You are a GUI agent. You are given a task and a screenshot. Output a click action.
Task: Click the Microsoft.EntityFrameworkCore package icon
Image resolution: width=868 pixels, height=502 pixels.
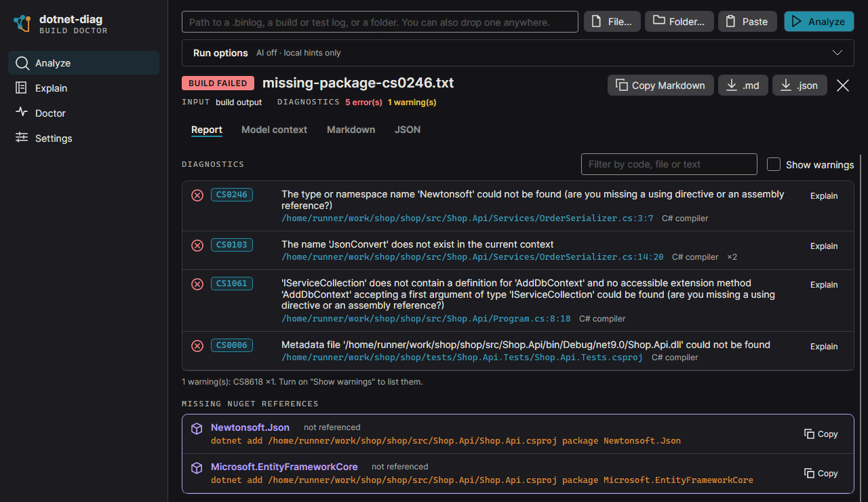click(197, 468)
